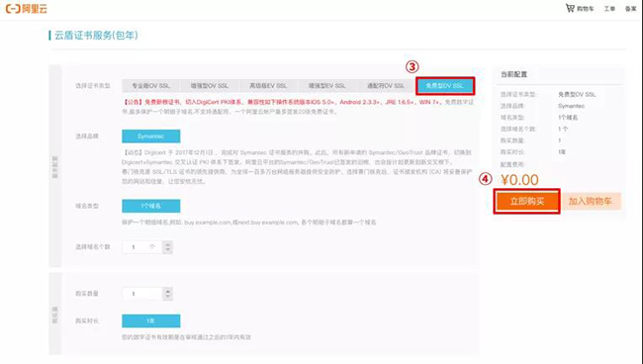Screen dimensions: 643x364
Task: Select the 通配符DV SSL certificate type
Action: pyautogui.click(x=386, y=86)
